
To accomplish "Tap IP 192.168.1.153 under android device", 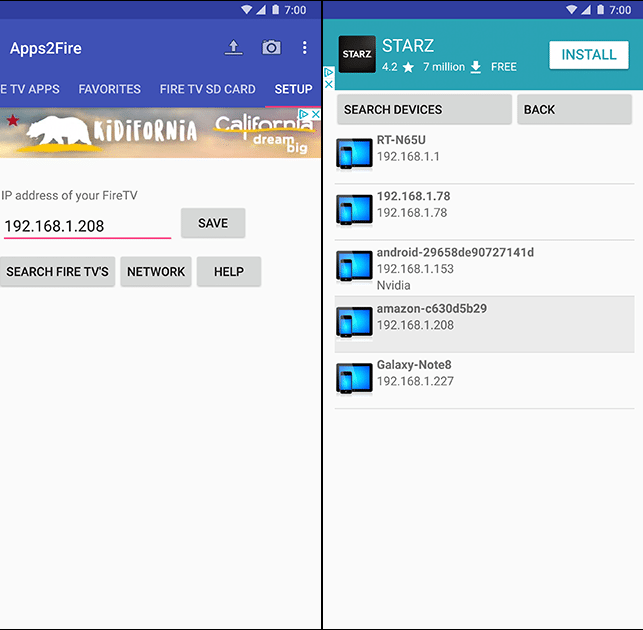I will (x=415, y=269).
